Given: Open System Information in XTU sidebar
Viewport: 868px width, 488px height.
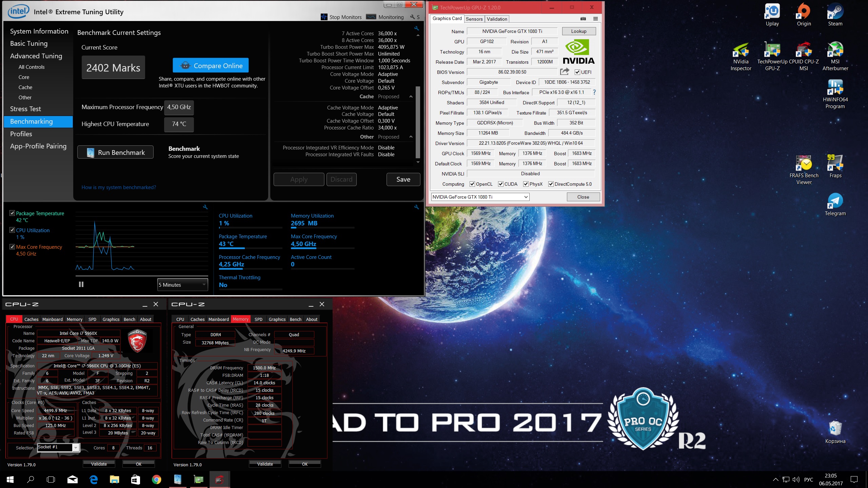Looking at the screenshot, I should (39, 31).
